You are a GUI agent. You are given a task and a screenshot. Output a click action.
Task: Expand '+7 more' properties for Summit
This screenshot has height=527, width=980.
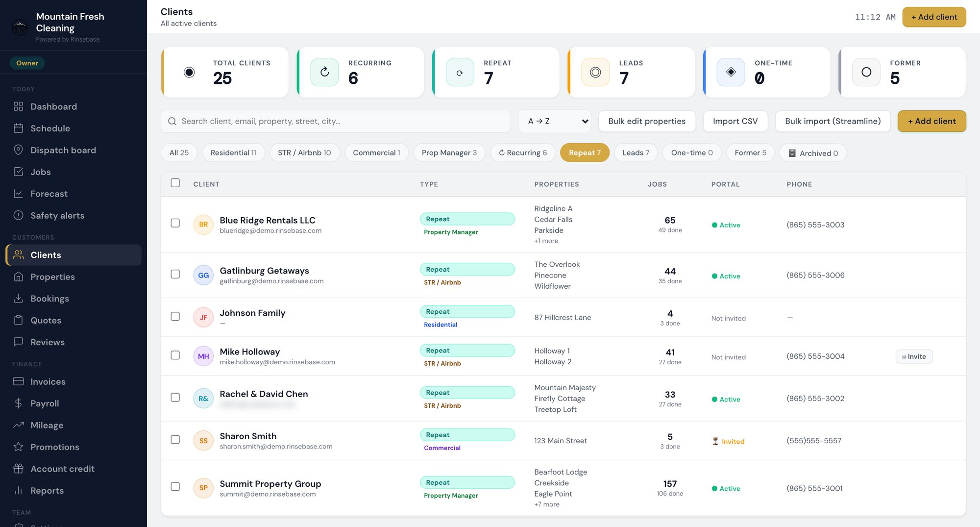click(547, 504)
